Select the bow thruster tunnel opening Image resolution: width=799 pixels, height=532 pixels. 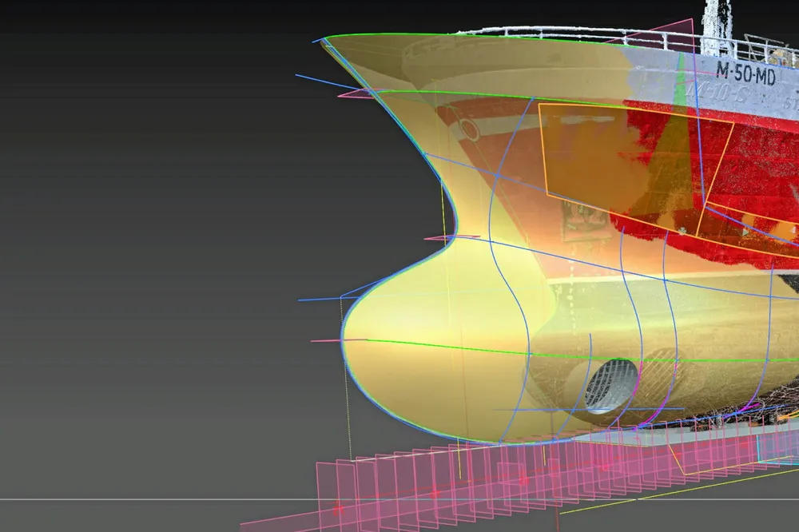610,386
